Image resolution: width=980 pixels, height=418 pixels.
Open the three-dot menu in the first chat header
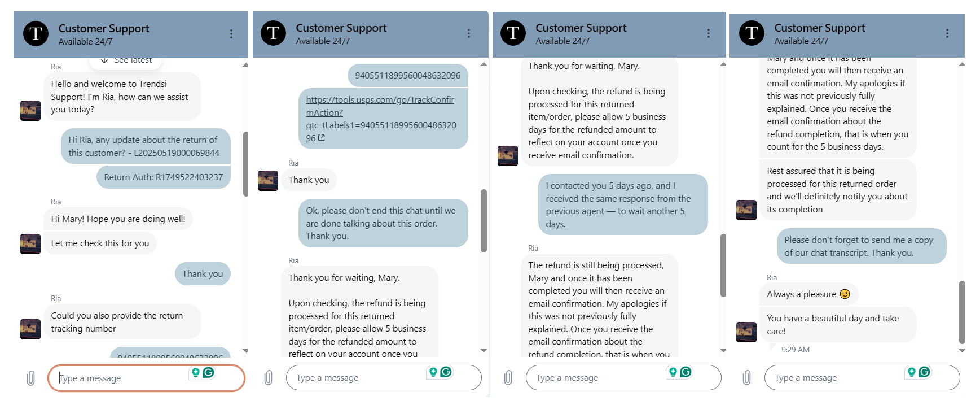[231, 34]
